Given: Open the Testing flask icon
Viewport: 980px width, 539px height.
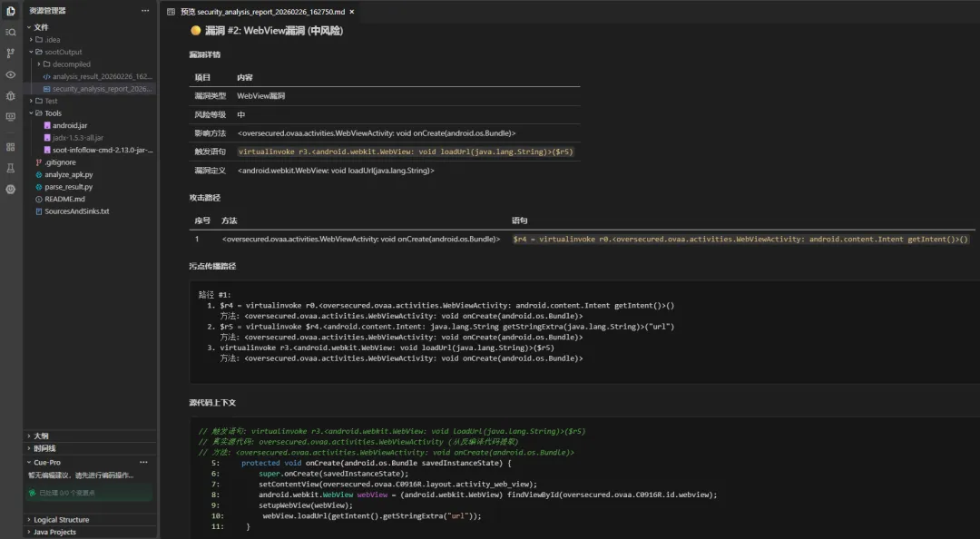Looking at the screenshot, I should click(x=11, y=168).
